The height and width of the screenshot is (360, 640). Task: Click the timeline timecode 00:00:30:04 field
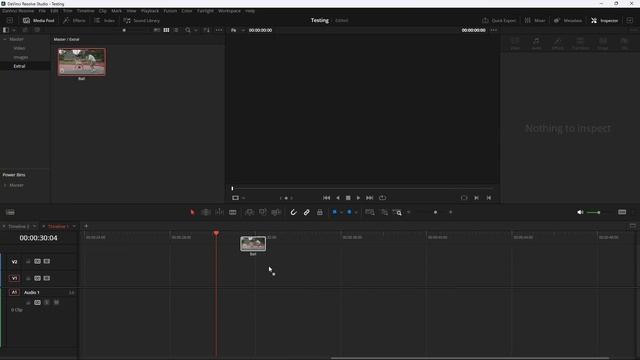38,238
